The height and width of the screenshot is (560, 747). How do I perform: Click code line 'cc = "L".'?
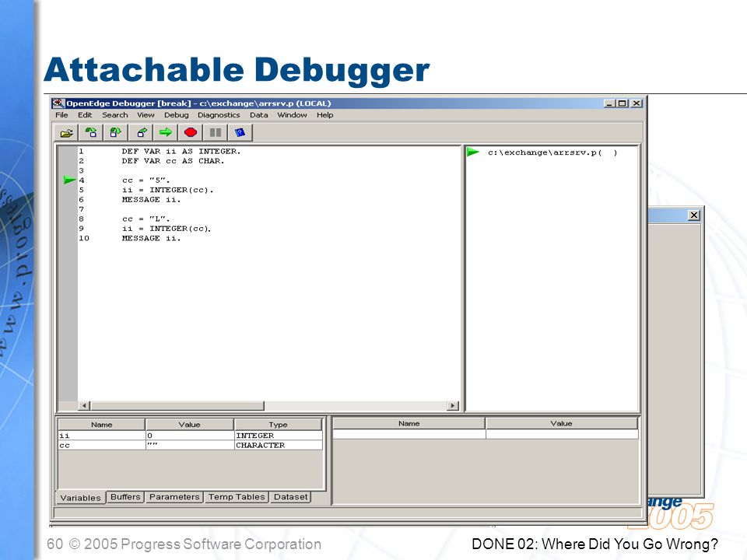(x=146, y=219)
